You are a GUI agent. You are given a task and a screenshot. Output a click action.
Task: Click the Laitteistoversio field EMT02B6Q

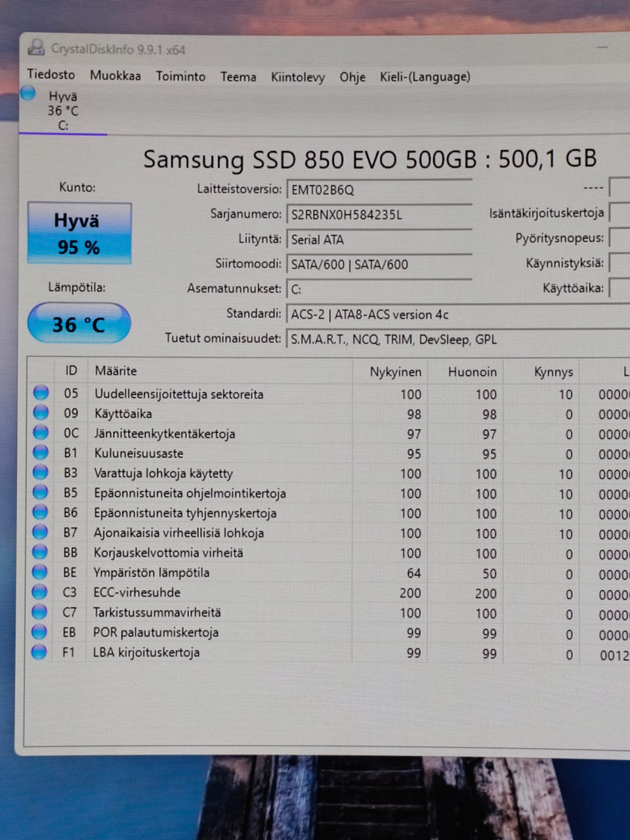coord(379,190)
